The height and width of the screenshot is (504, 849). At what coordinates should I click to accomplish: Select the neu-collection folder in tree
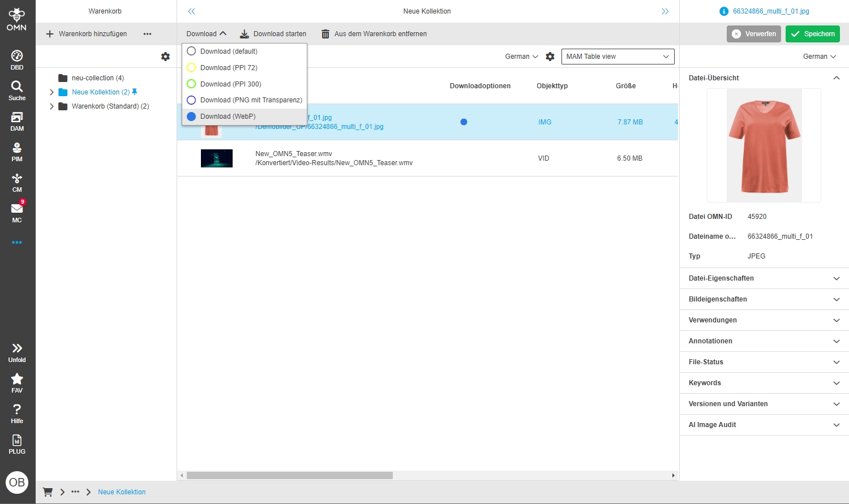point(97,78)
